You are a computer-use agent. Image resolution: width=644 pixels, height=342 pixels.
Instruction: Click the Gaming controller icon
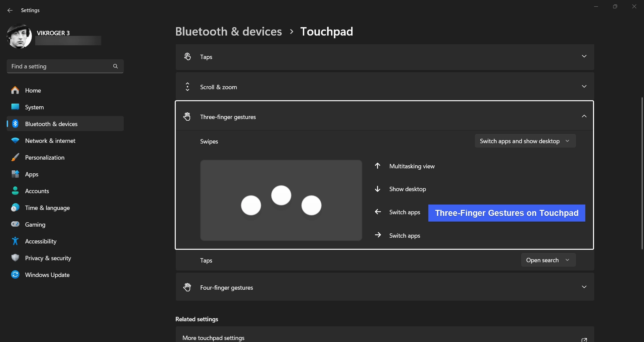pos(15,224)
